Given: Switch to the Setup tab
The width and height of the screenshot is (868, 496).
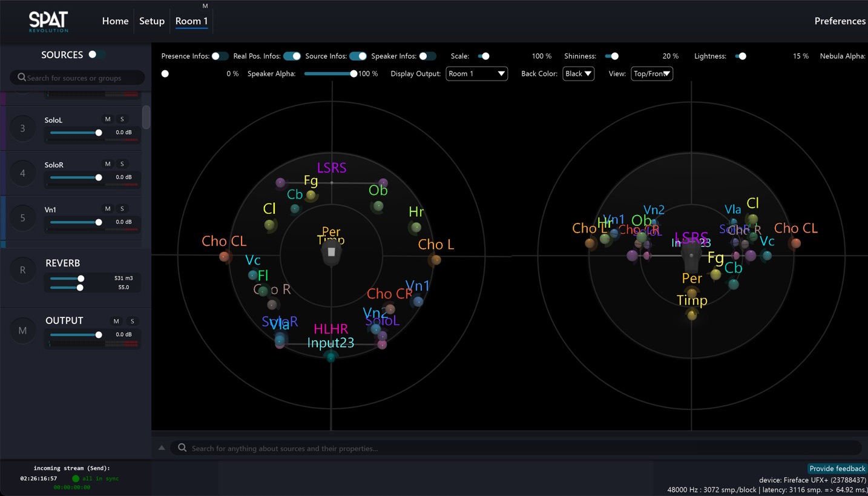Looking at the screenshot, I should point(152,21).
